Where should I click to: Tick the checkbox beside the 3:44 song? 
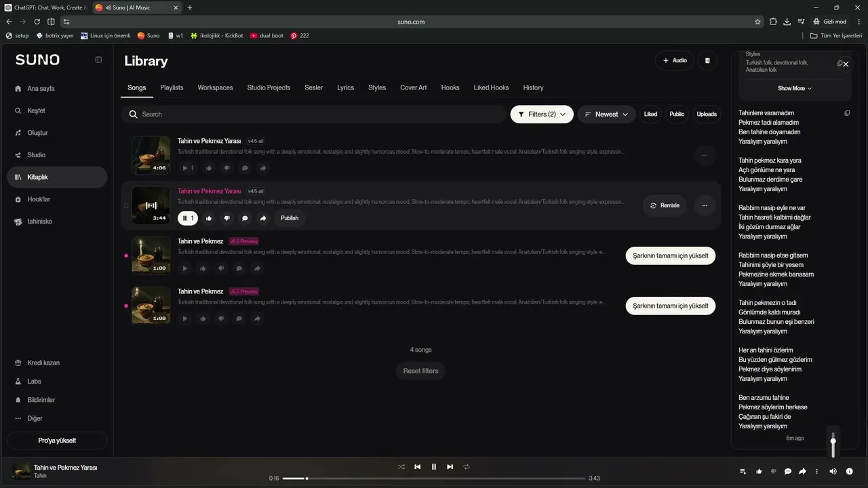pos(126,205)
